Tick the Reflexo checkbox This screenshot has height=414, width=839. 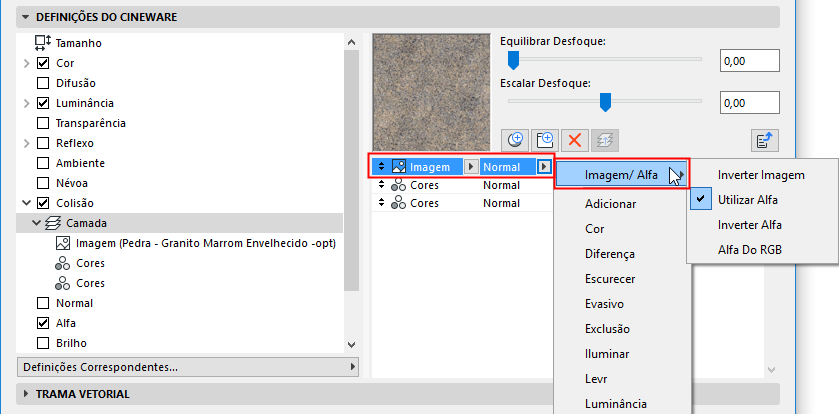(43, 143)
